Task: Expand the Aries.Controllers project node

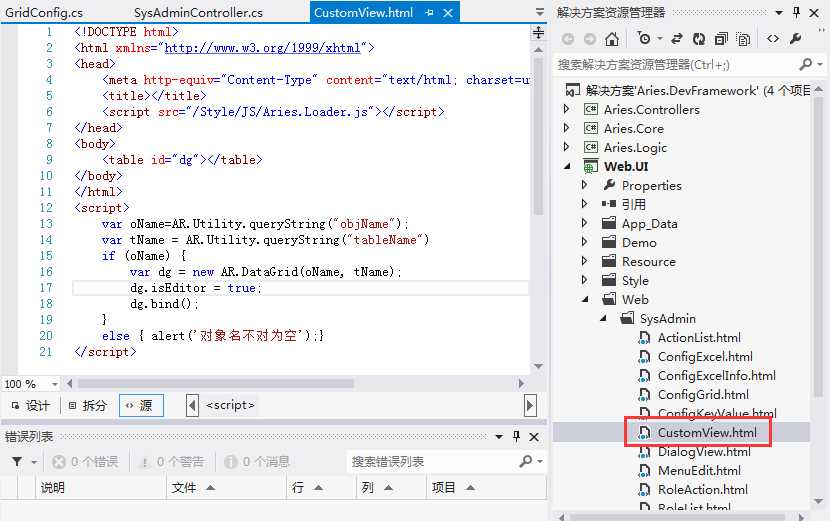Action: click(x=566, y=109)
